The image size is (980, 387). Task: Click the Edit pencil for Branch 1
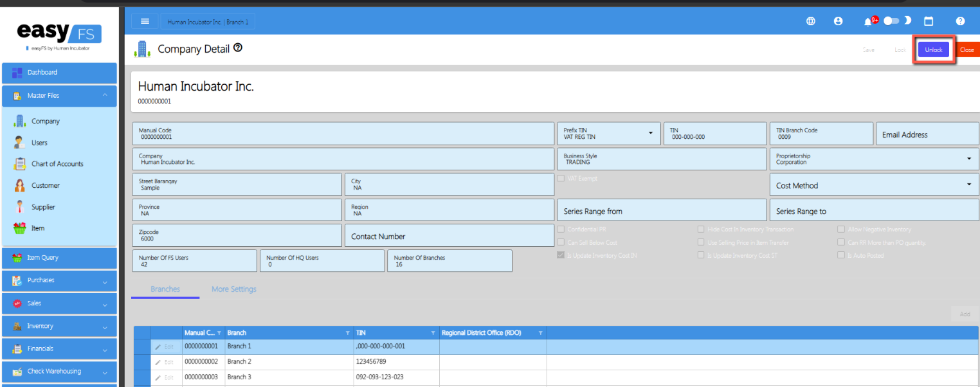165,346
